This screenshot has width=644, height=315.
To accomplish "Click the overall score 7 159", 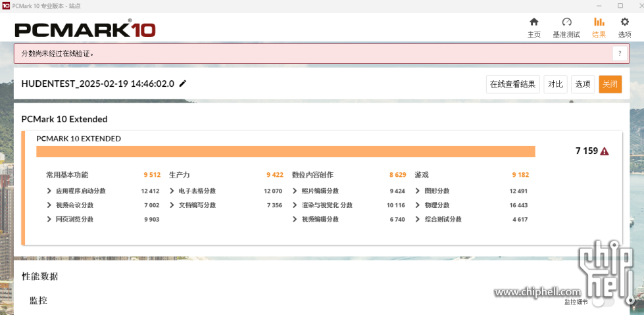I will coord(587,151).
